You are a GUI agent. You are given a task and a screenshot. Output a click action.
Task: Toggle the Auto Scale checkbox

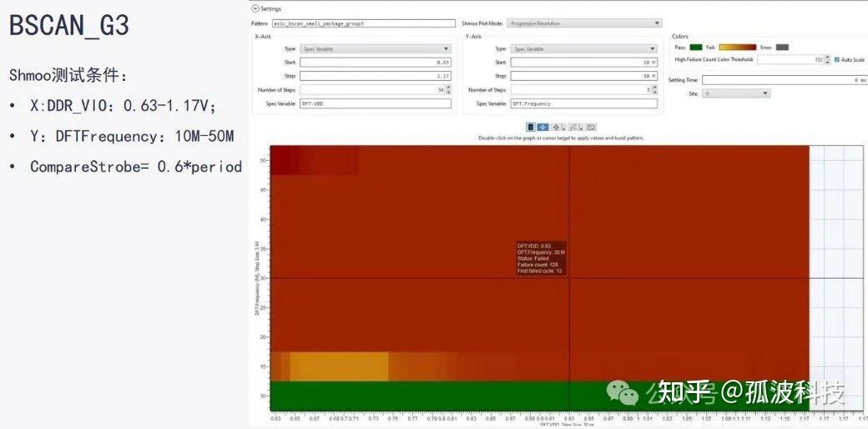837,59
